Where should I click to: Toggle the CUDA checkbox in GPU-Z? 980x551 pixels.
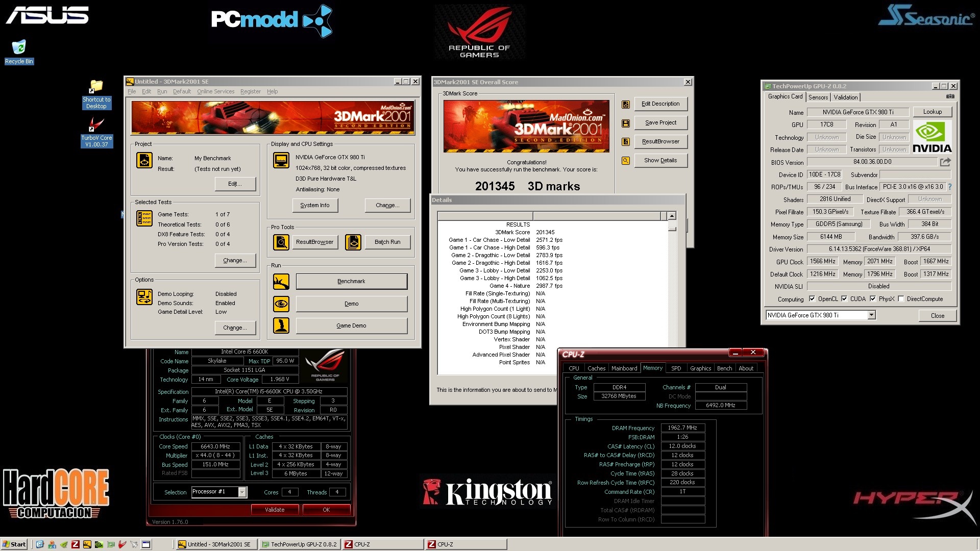[844, 299]
